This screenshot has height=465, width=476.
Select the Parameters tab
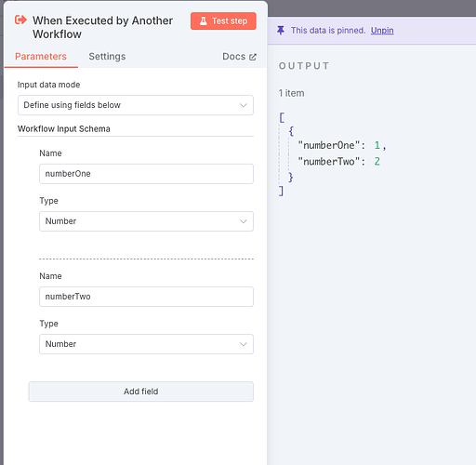[x=41, y=57]
